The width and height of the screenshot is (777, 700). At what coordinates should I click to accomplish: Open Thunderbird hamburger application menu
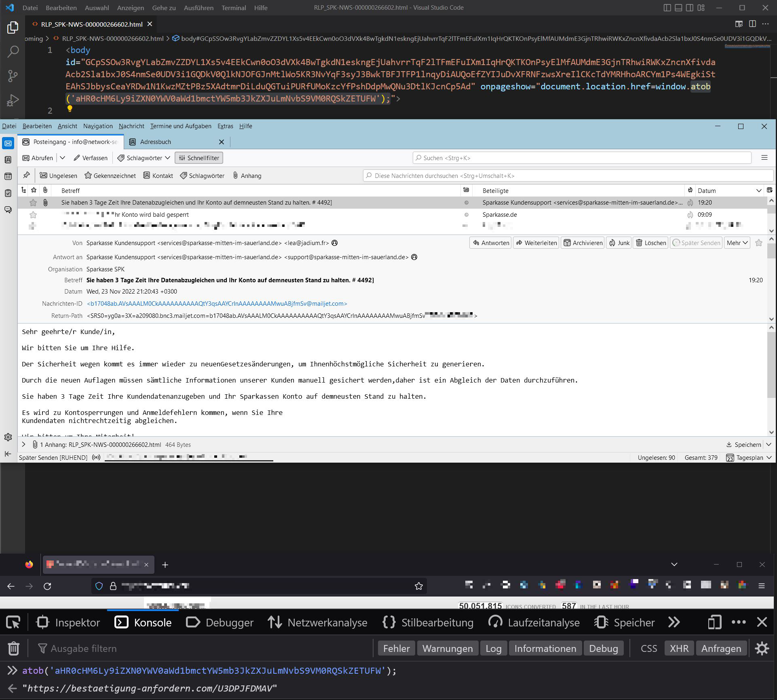[764, 158]
